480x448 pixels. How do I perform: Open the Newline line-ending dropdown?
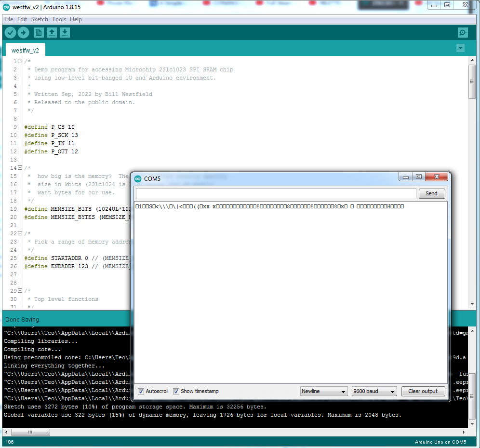pos(323,391)
